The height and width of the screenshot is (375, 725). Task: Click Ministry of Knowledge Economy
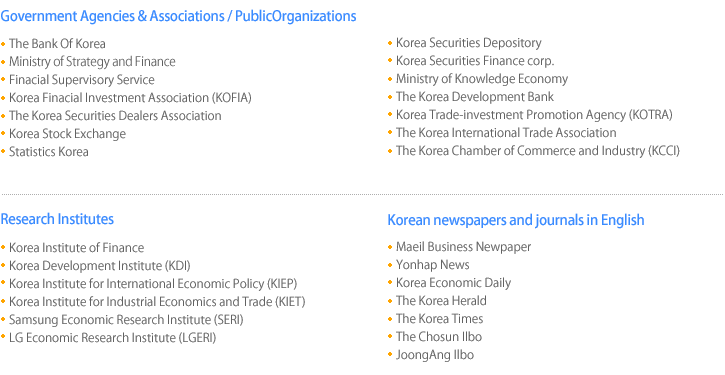pos(482,79)
